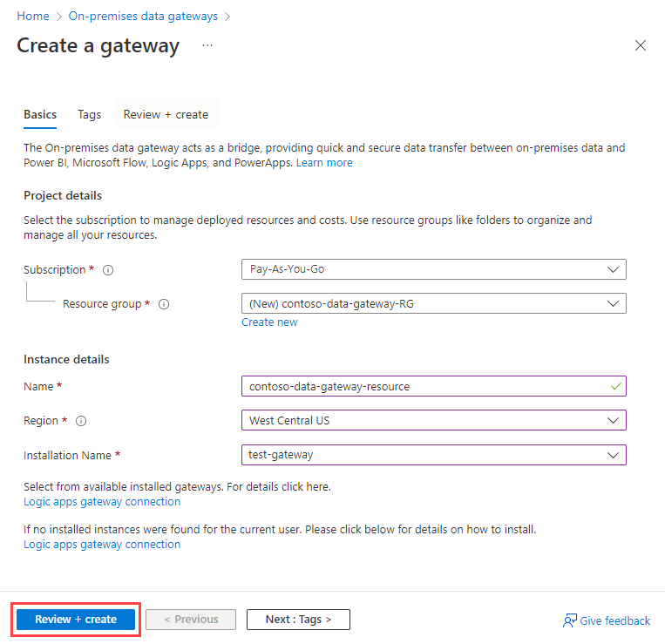The width and height of the screenshot is (665, 644).
Task: Click the chevron after On-premises data gateways
Action: (x=227, y=17)
